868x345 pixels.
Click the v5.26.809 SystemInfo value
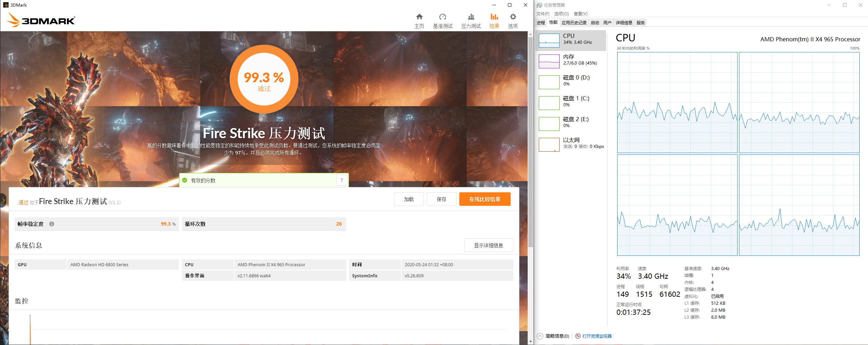(x=414, y=276)
